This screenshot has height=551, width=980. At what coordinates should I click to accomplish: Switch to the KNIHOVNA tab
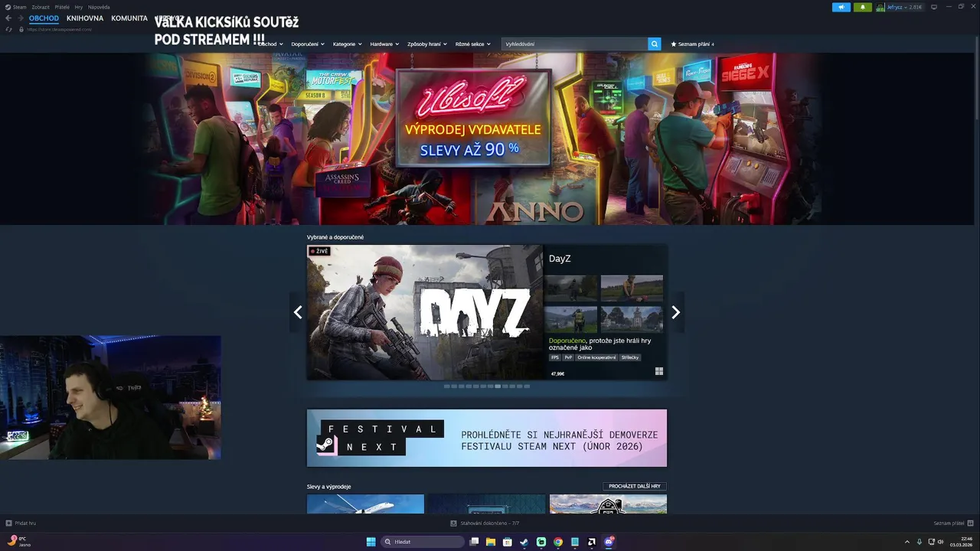click(x=85, y=18)
